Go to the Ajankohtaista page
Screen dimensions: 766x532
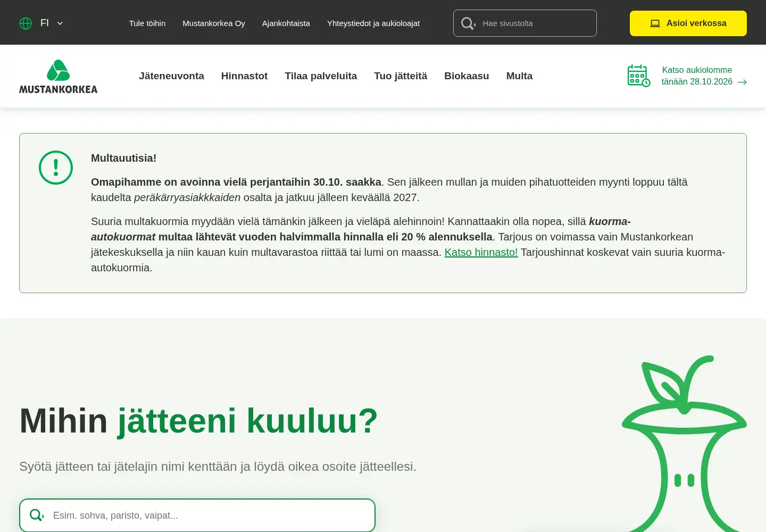286,23
